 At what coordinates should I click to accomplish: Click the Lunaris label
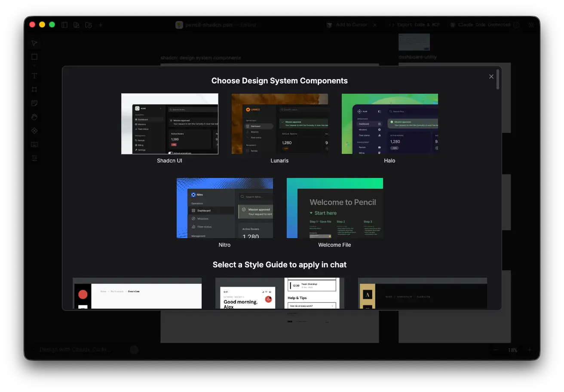tap(280, 161)
